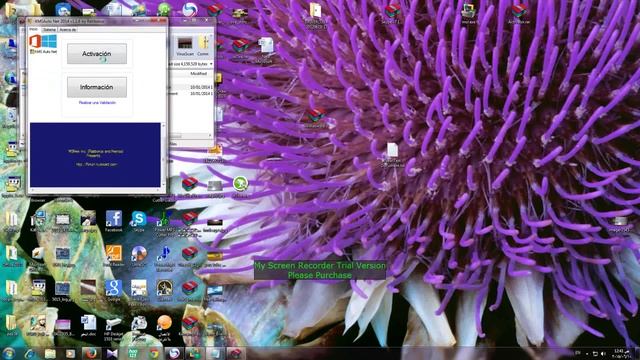Select the Inicio tab in KMSAuto
640x360 pixels.
34,30
